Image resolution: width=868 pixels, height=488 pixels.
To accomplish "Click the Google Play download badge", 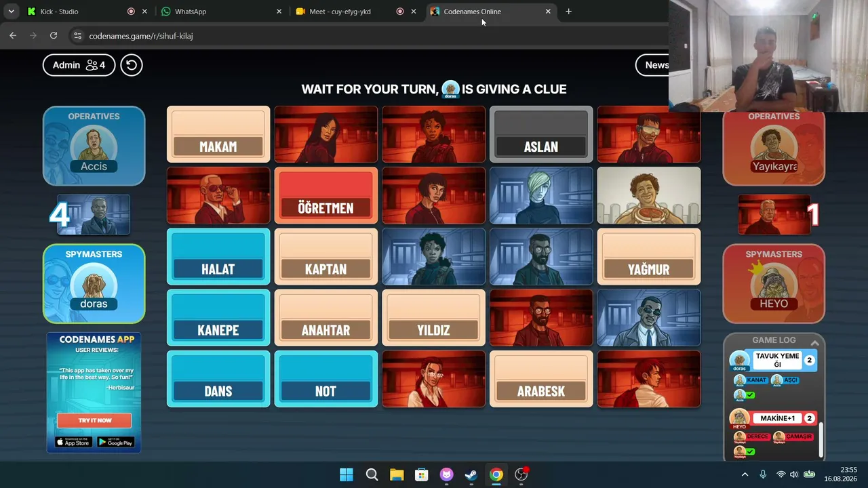I will tap(115, 442).
